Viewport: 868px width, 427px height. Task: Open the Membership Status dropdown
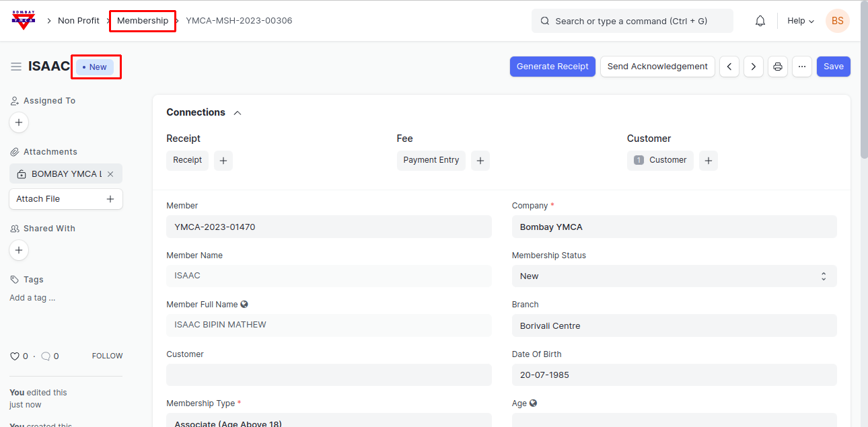pos(674,276)
